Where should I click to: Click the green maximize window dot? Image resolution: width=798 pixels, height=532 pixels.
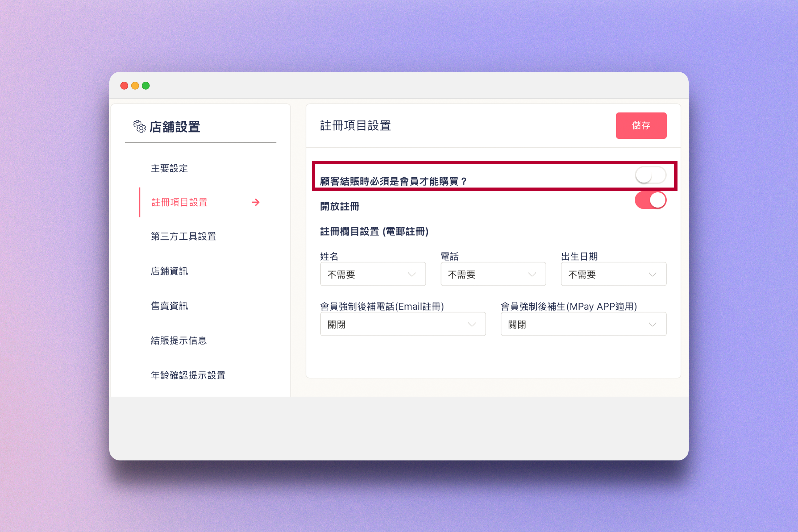pos(146,86)
